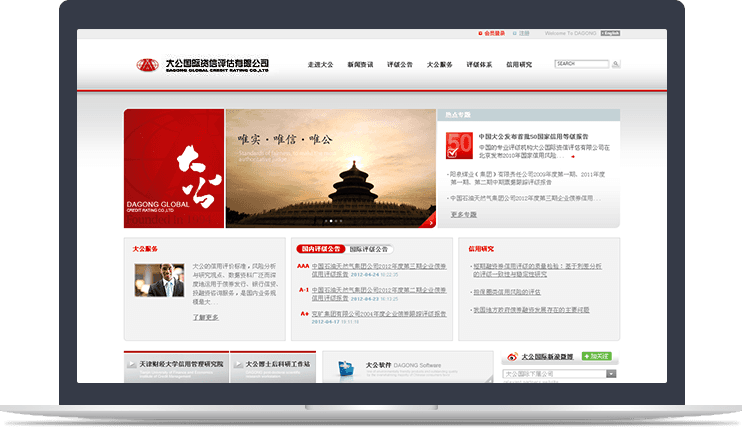Viewport: 742px width, 429px height.
Task: Open the 评级体系 navigation menu
Action: (480, 64)
